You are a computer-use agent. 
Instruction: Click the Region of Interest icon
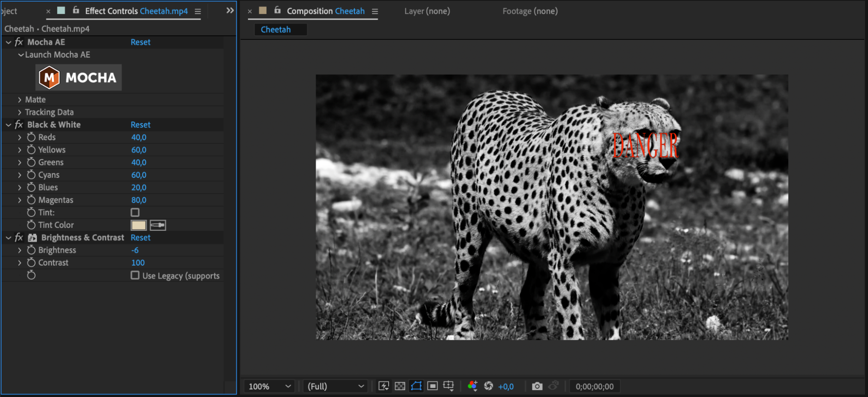tap(432, 386)
